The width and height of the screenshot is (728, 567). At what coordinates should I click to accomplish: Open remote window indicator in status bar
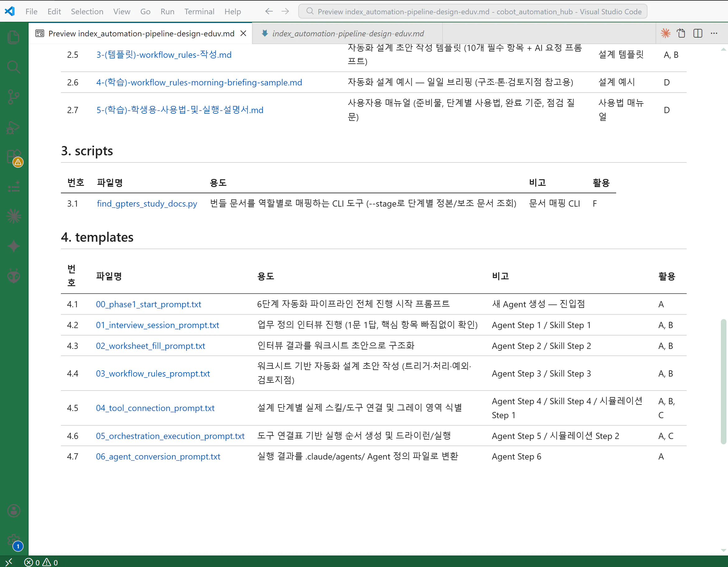tap(9, 562)
